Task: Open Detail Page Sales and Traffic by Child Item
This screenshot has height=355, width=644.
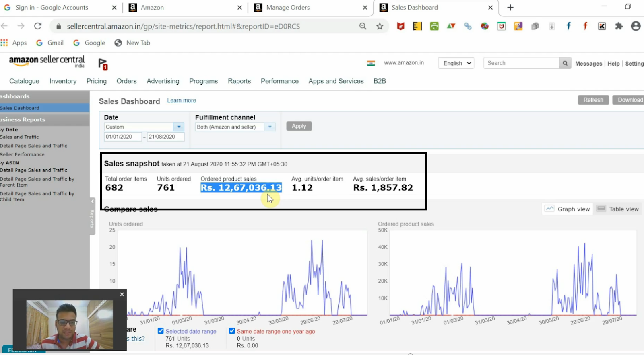Action: pyautogui.click(x=37, y=196)
